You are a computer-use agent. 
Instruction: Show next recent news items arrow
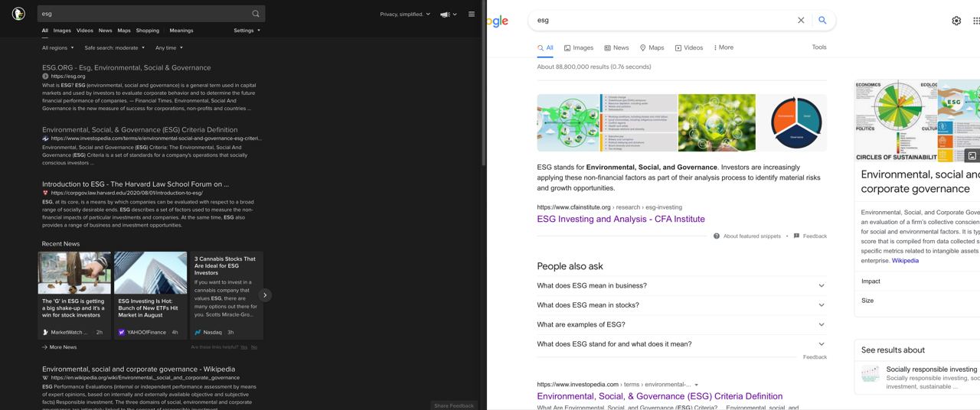(x=265, y=294)
